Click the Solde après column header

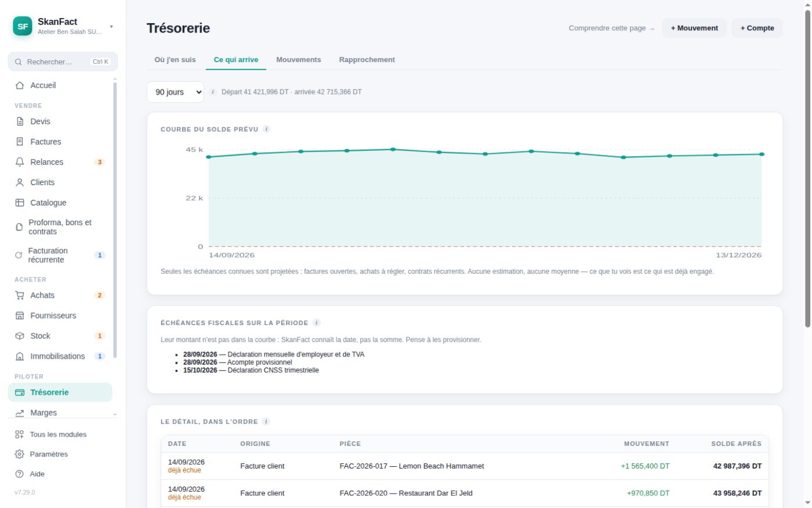pos(736,444)
